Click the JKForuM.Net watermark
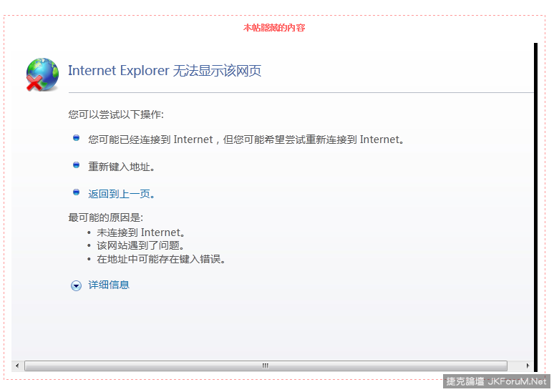The height and width of the screenshot is (392, 554). coord(497,382)
